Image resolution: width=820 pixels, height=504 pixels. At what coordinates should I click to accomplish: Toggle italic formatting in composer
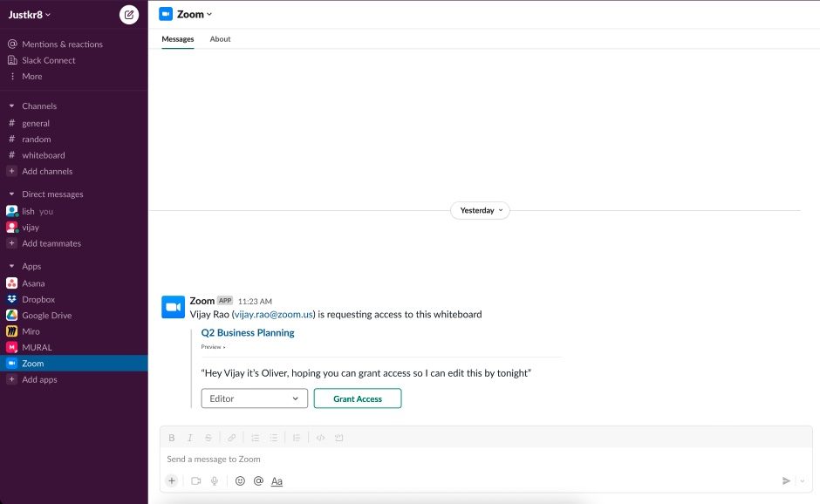coord(190,438)
